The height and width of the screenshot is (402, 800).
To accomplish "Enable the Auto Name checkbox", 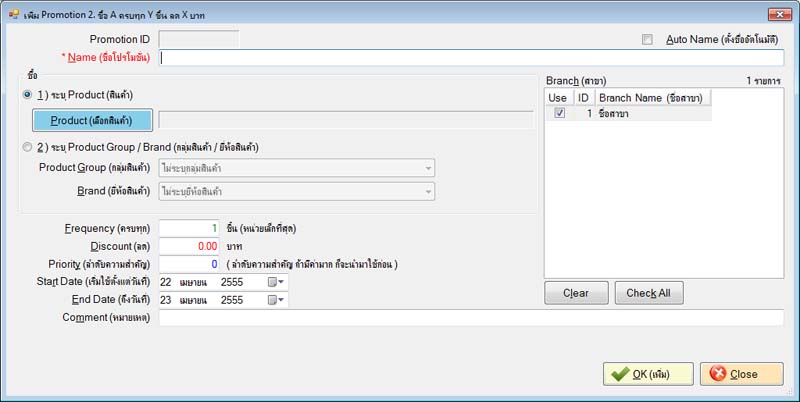I will point(647,39).
